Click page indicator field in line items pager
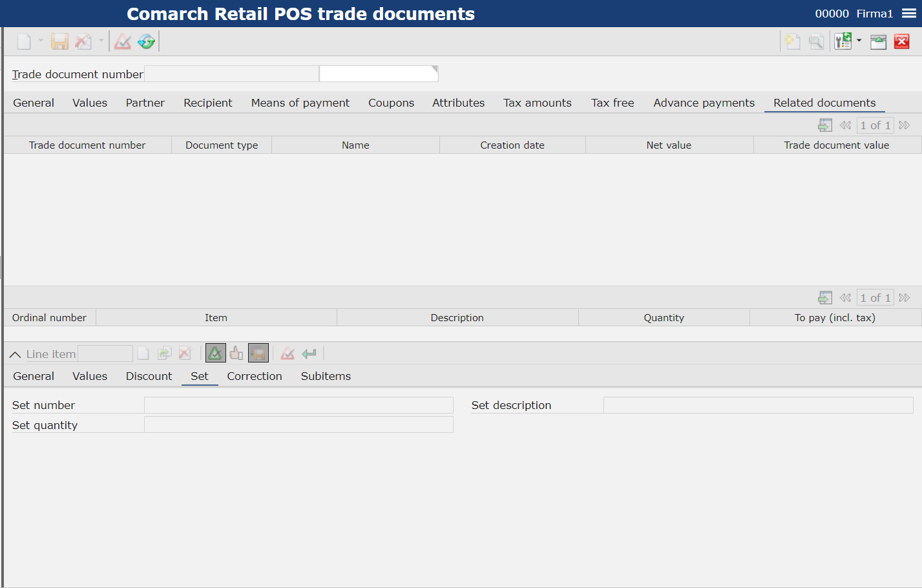Screen dimensions: 922x588 (875, 298)
